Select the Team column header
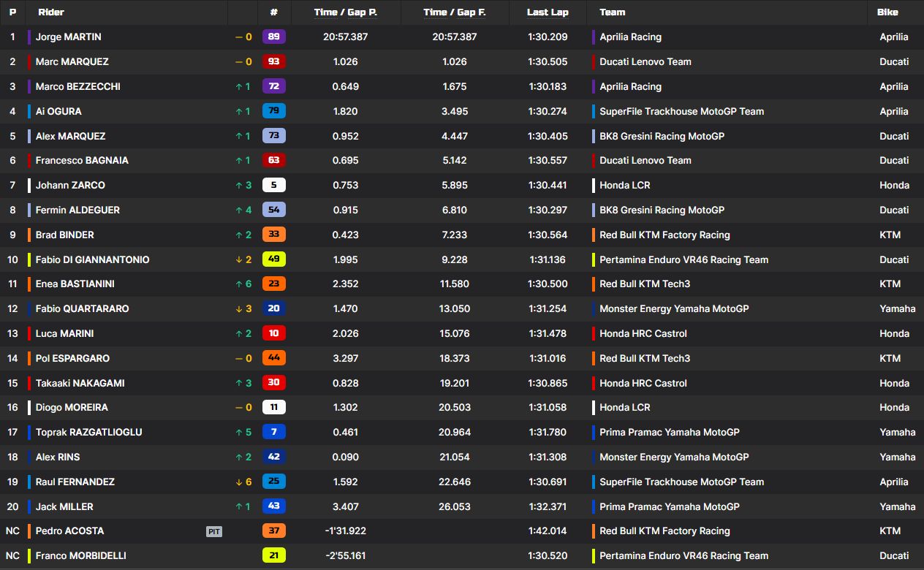The width and height of the screenshot is (924, 570). [x=612, y=12]
